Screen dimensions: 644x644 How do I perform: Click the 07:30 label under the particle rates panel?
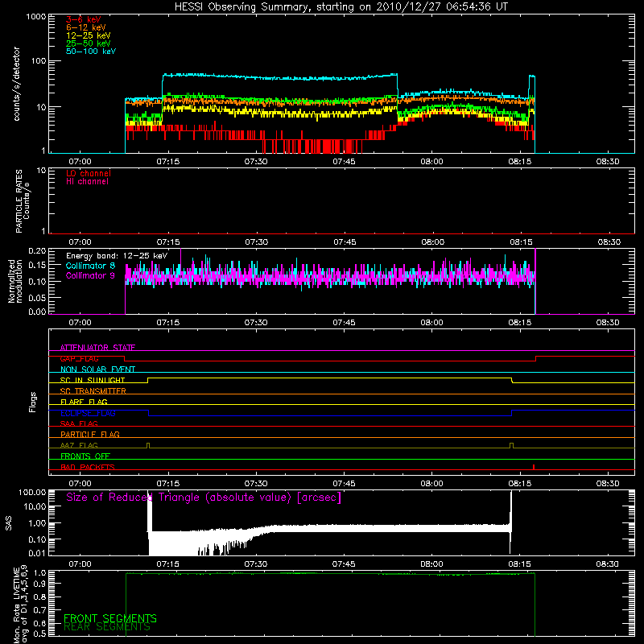257,242
